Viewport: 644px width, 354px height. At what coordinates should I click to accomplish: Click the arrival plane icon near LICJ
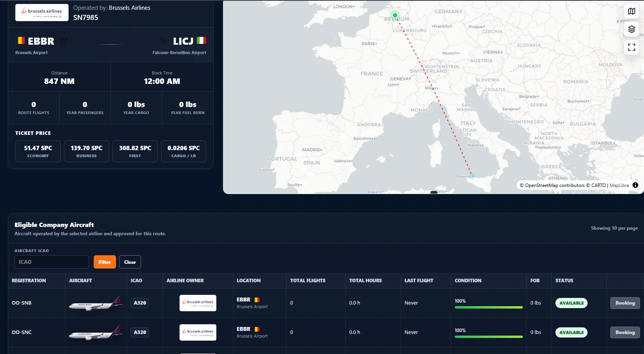[x=163, y=41]
